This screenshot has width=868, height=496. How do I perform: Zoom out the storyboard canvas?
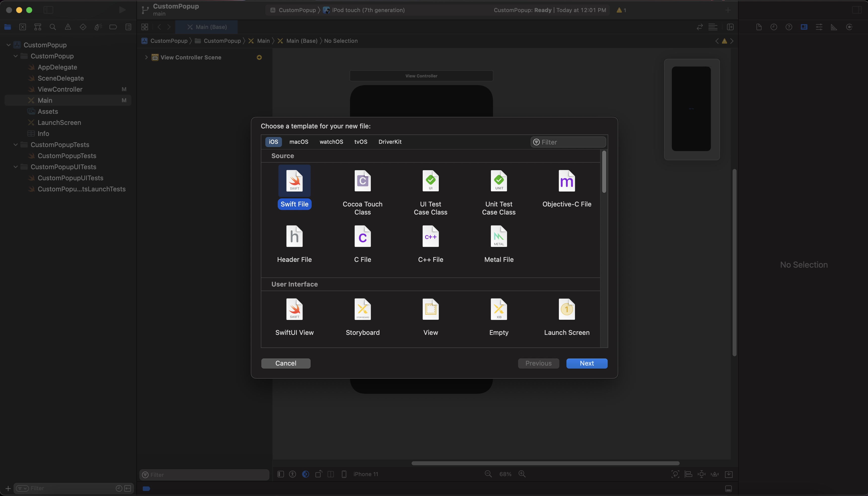click(x=488, y=474)
